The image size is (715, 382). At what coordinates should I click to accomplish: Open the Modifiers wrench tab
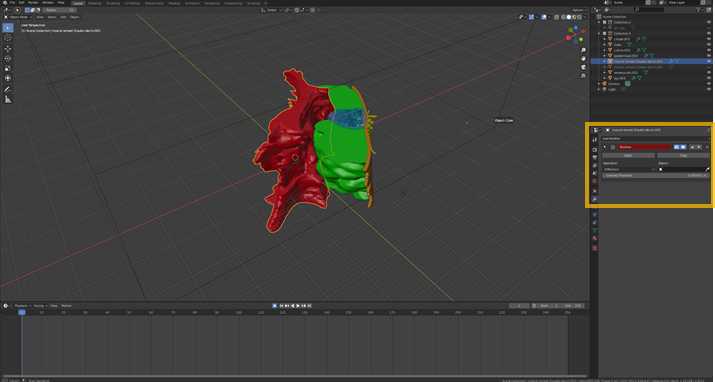595,199
